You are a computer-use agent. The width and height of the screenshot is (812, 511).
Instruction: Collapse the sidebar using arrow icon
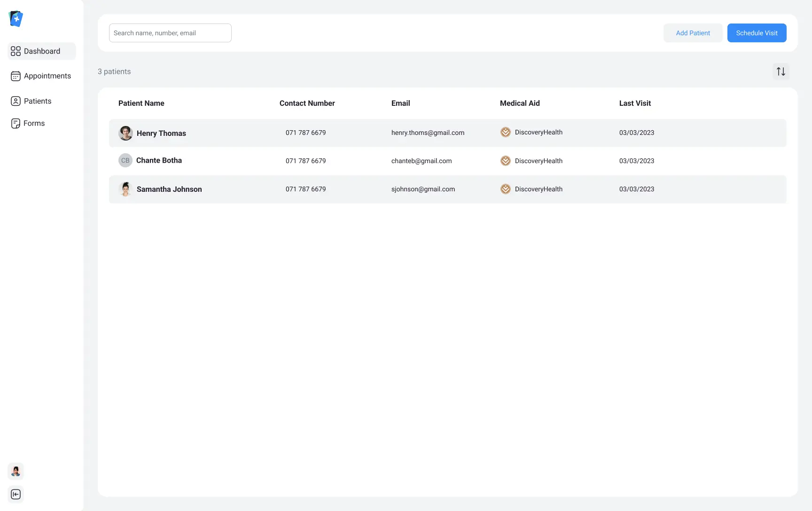tap(16, 494)
